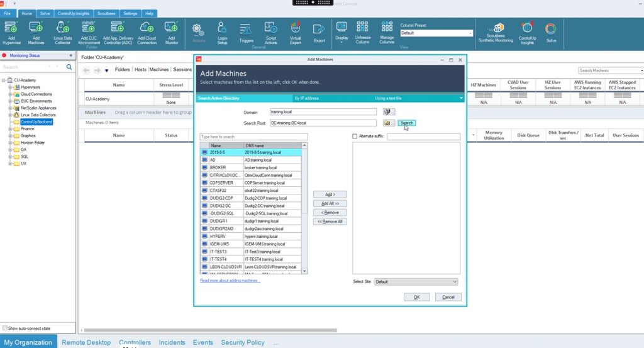Open the navigation history dropdown arrow
Viewport: 644px width, 348px height.
[106, 70]
